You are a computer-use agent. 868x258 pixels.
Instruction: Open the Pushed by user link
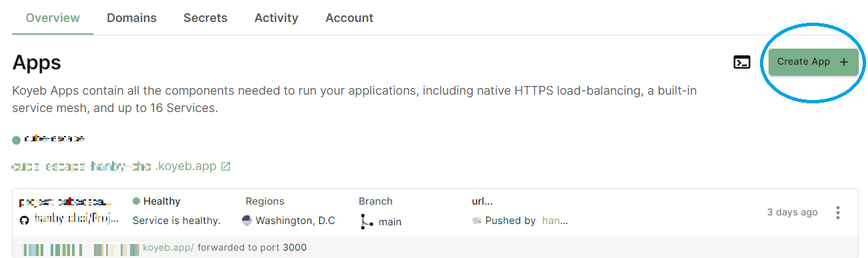tap(555, 221)
